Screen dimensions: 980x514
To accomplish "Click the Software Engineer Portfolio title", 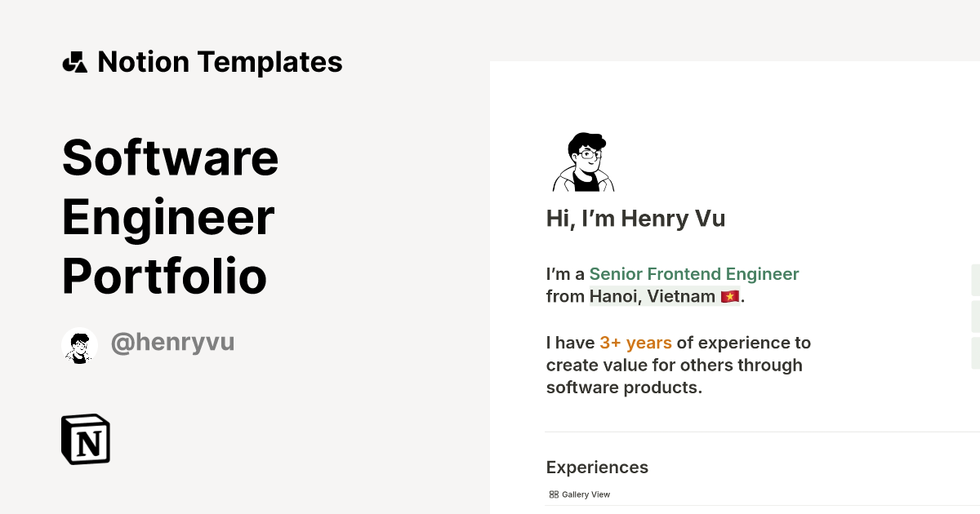I will pos(169,216).
